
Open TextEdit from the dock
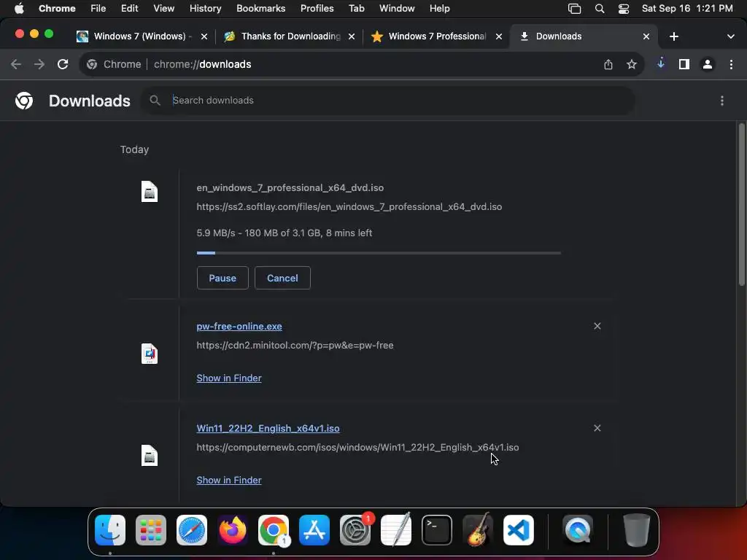point(396,530)
